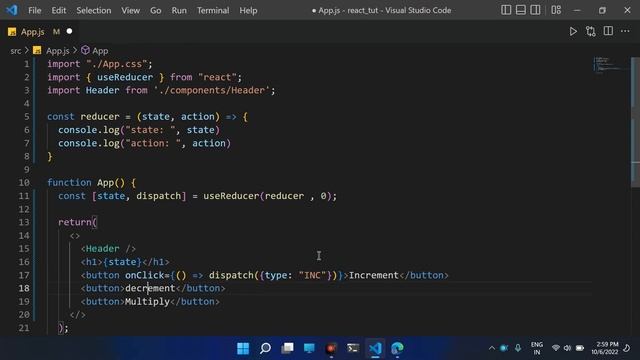Click the "INC" string on line 17
Screen dimensions: 640x360
[312, 275]
